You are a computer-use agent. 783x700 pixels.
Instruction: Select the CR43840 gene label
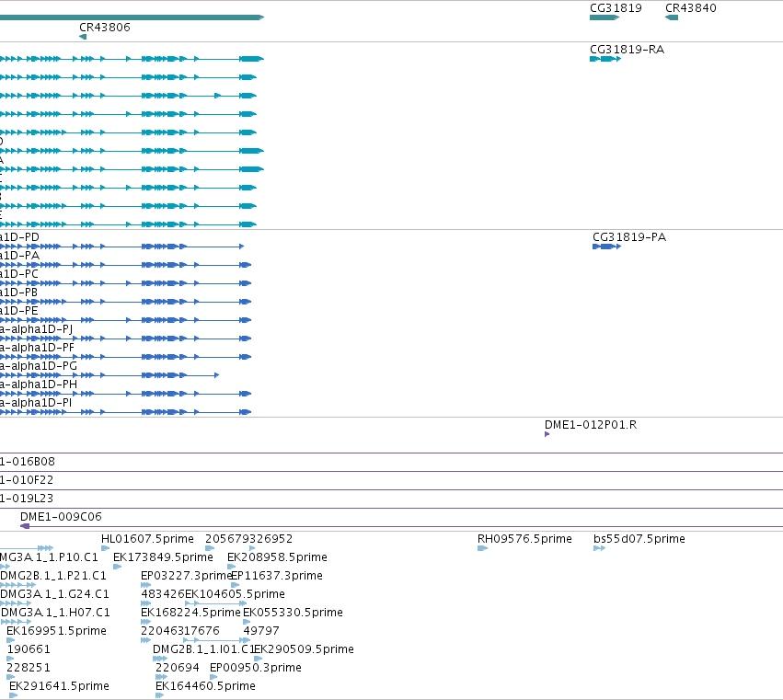coord(691,8)
